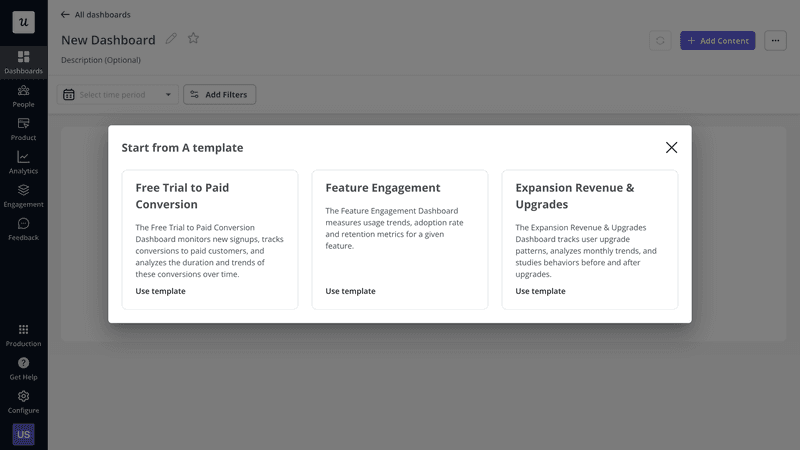Viewport: 800px width, 450px height.
Task: Open Dashboards in the sidebar
Action: [23, 62]
